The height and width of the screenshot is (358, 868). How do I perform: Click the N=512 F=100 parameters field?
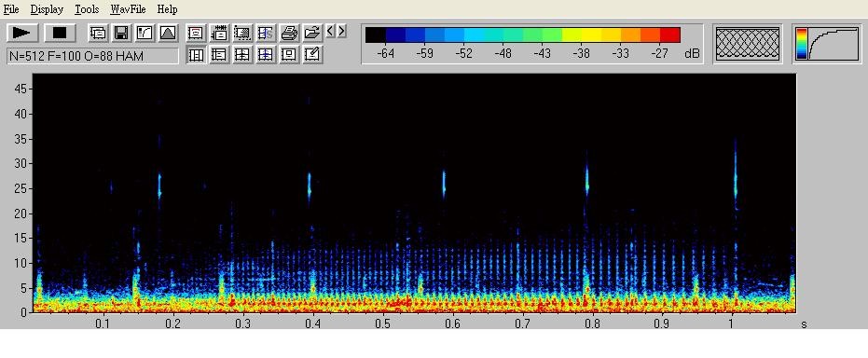[x=93, y=55]
